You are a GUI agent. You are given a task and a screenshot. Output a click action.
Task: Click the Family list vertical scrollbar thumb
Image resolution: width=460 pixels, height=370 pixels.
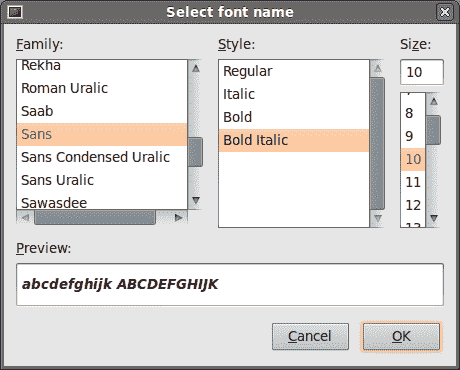click(x=195, y=152)
